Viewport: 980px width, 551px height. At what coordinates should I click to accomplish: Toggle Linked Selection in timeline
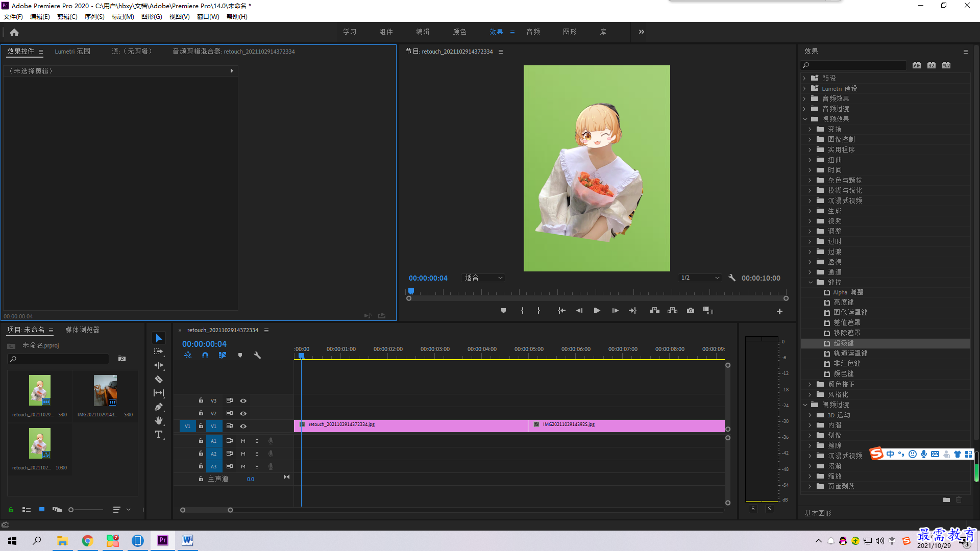click(x=223, y=355)
